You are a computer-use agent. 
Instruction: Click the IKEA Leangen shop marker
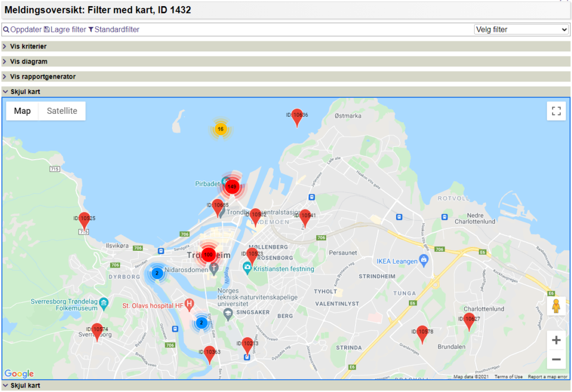click(423, 261)
